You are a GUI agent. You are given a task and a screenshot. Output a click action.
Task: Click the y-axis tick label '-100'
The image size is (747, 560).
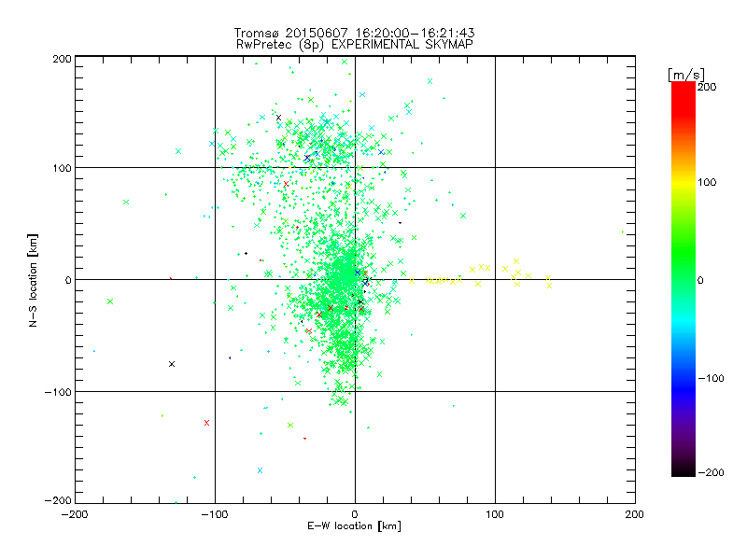click(58, 392)
